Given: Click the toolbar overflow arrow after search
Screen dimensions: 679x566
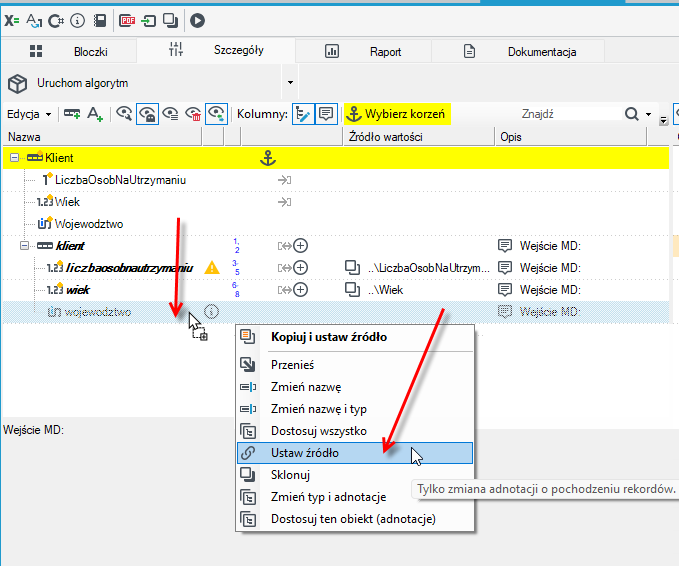Looking at the screenshot, I should pyautogui.click(x=663, y=120).
